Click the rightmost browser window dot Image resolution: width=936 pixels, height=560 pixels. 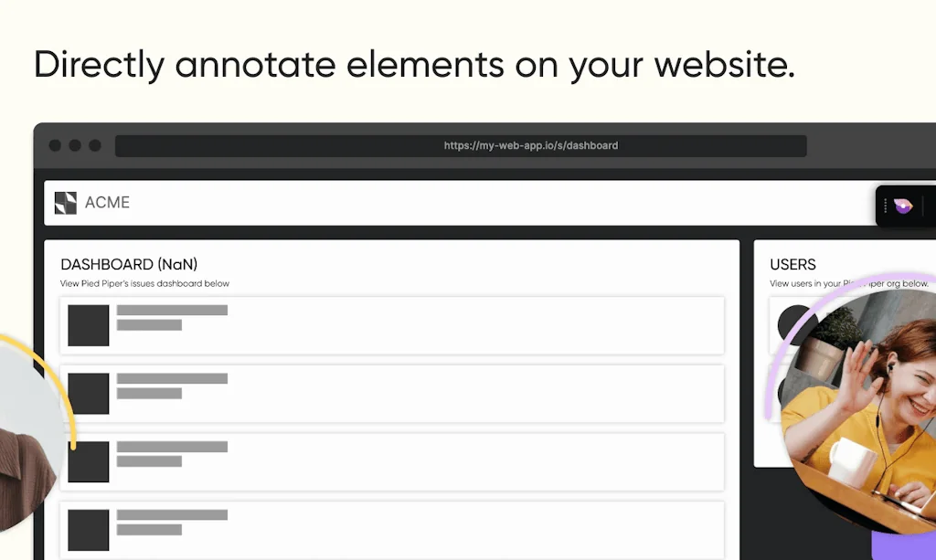95,145
